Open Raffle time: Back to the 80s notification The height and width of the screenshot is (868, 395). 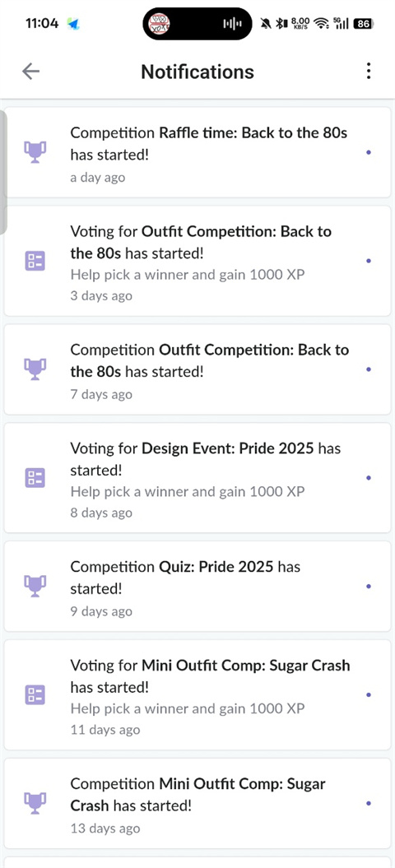coord(197,152)
